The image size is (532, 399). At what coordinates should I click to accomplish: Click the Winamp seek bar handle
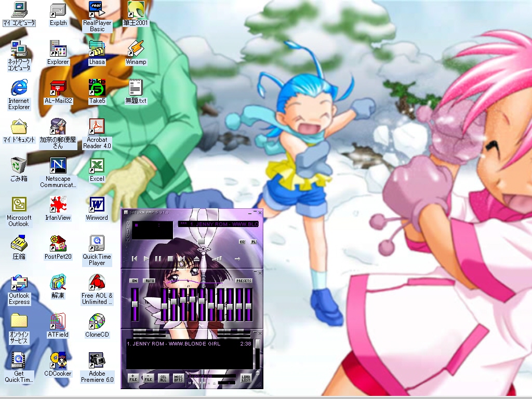click(x=201, y=241)
